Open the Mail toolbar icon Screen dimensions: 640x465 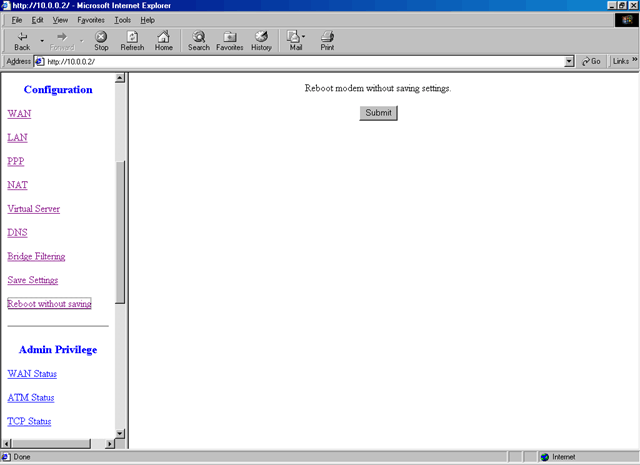296,41
